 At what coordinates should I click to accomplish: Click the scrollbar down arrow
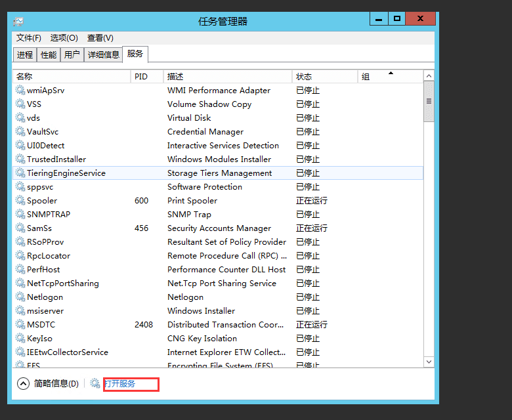pyautogui.click(x=429, y=362)
